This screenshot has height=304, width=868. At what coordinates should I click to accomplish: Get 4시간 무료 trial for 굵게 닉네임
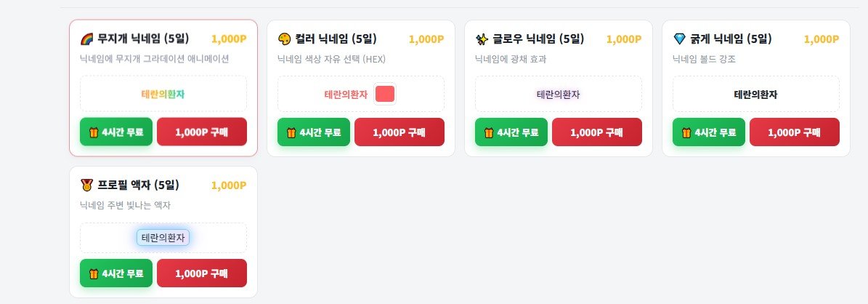pos(709,132)
